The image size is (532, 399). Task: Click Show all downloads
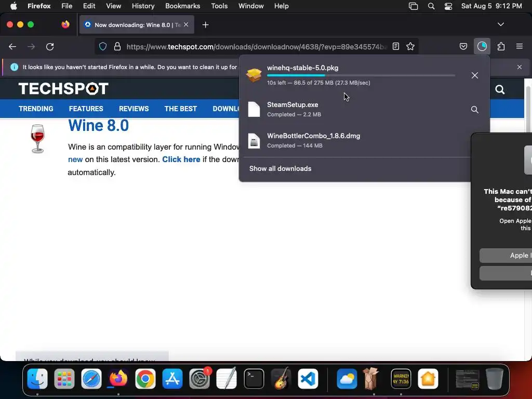click(280, 169)
